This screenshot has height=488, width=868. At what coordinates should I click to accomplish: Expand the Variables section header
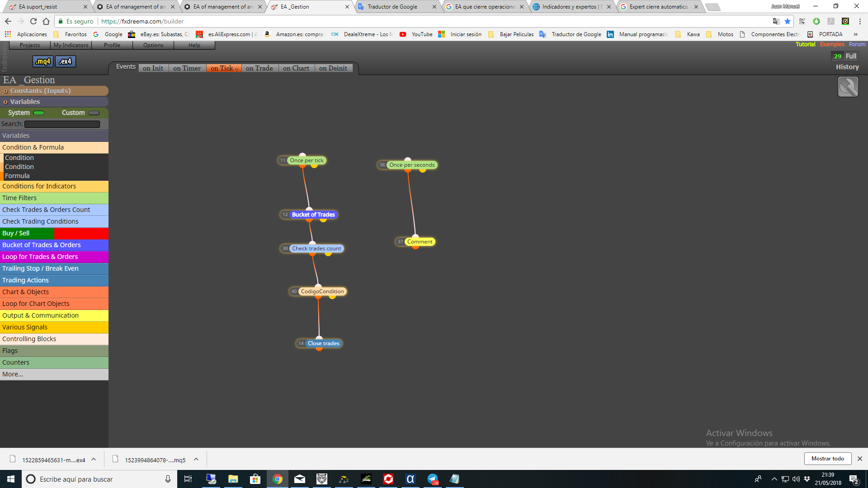pyautogui.click(x=54, y=102)
